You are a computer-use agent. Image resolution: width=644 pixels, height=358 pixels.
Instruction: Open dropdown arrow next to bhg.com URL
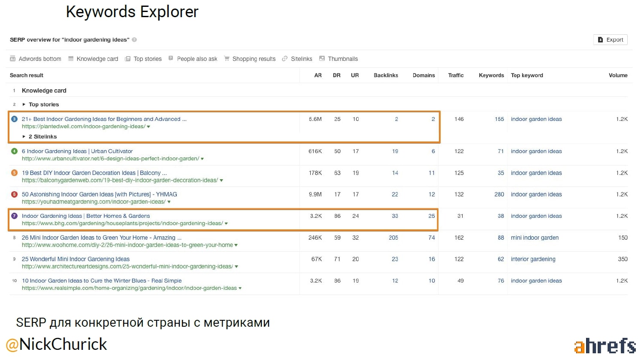coord(226,224)
